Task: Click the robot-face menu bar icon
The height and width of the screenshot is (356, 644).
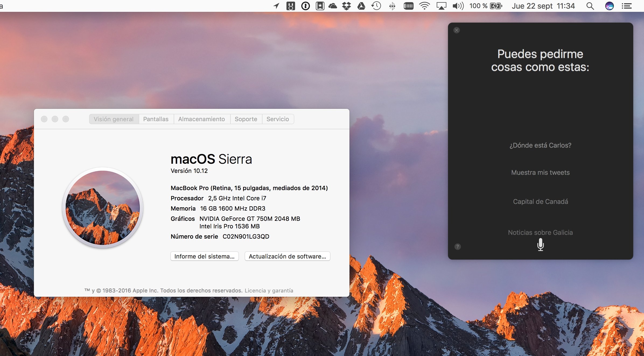Action: 291,6
